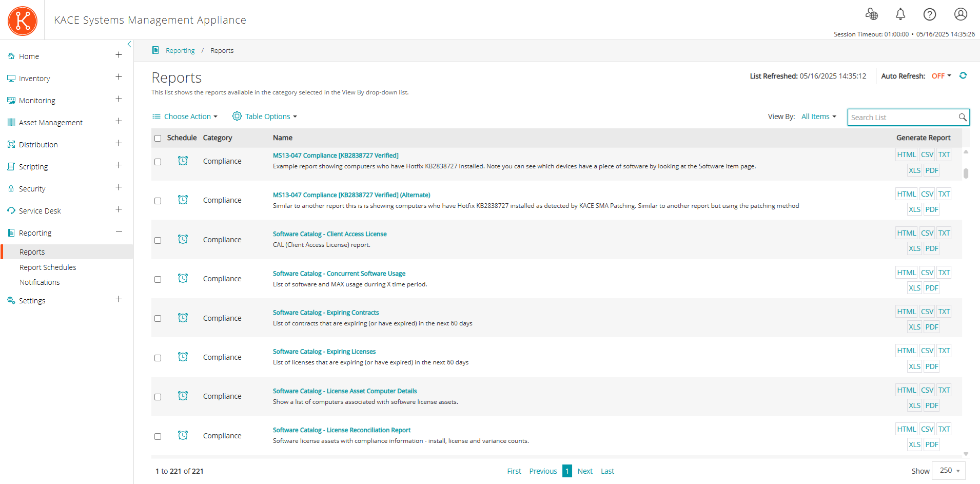Click the Security lock sidebar icon
Image resolution: width=980 pixels, height=484 pixels.
coord(11,188)
